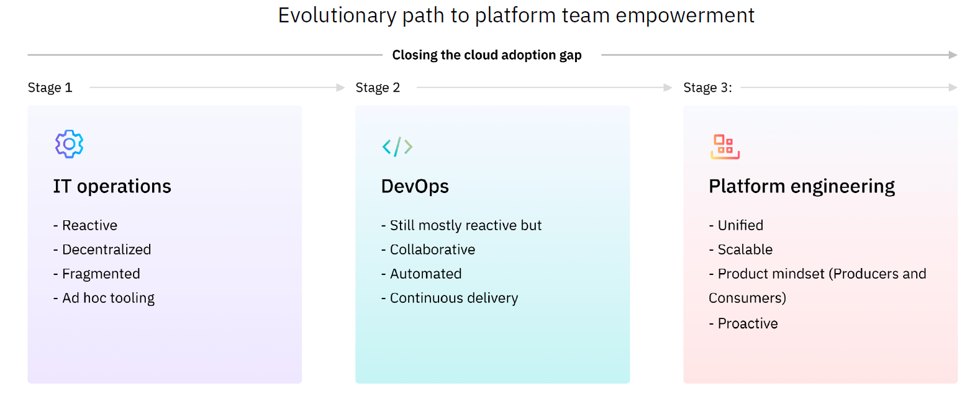Click the 'Closing the cloud adoption gap' text
The image size is (980, 396).
486,55
